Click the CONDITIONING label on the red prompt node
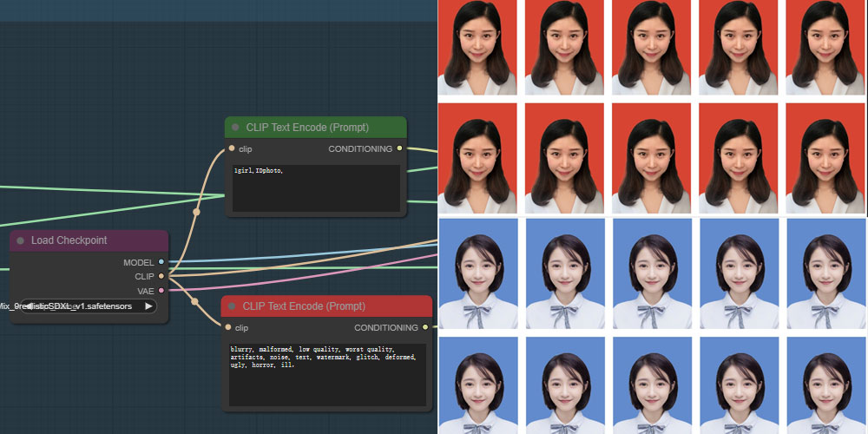The image size is (868, 434). [x=386, y=328]
